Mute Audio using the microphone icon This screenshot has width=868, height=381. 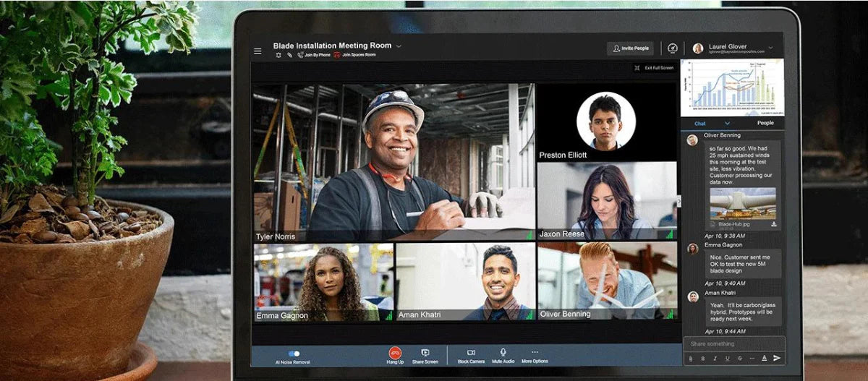(503, 353)
